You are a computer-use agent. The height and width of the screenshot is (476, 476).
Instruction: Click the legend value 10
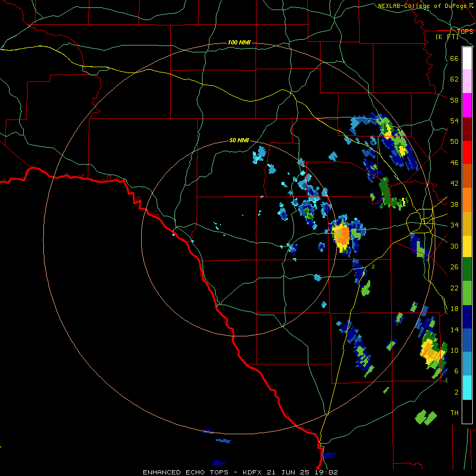point(454,351)
